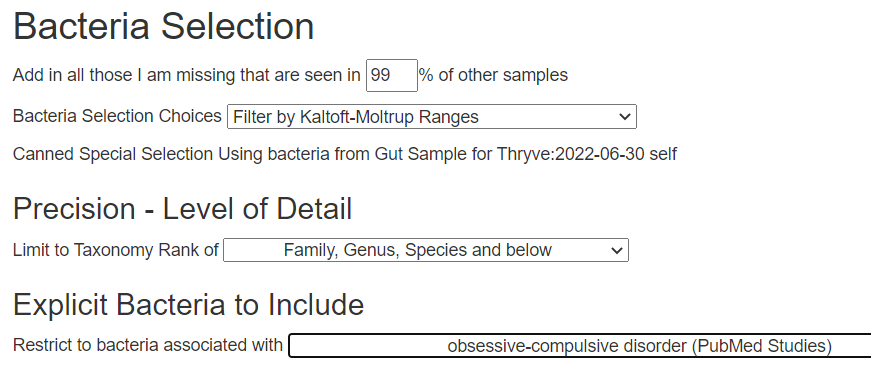Open the Limit to Taxonomy Rank dropdown
871x373 pixels.
[426, 250]
